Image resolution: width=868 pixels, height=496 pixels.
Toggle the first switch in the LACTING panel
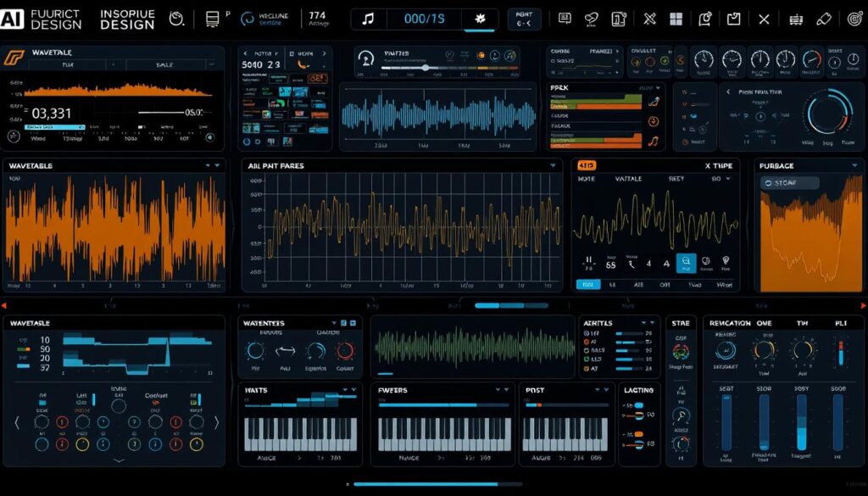click(639, 405)
